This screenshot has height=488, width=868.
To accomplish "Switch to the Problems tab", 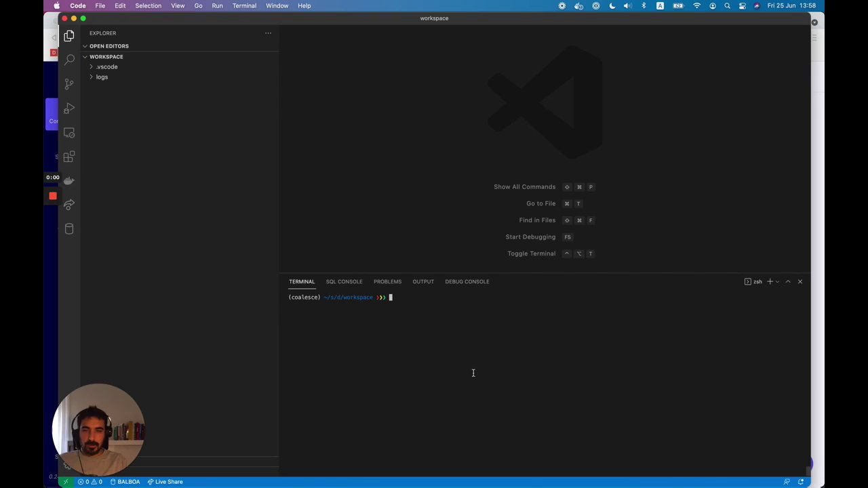I will click(x=387, y=281).
